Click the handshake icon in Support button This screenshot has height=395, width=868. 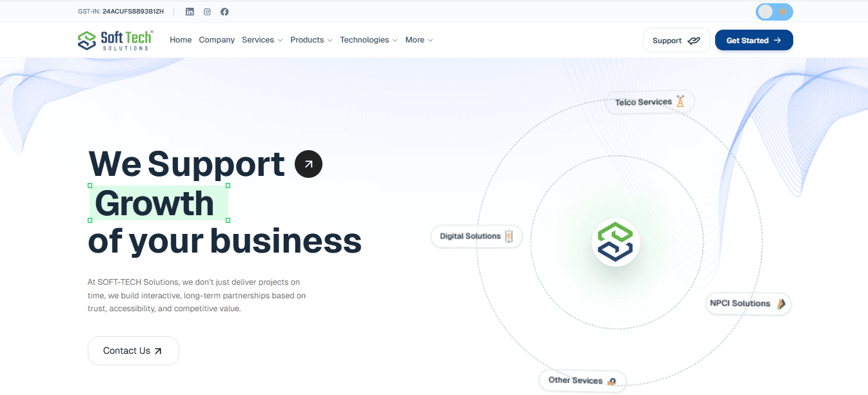click(693, 41)
